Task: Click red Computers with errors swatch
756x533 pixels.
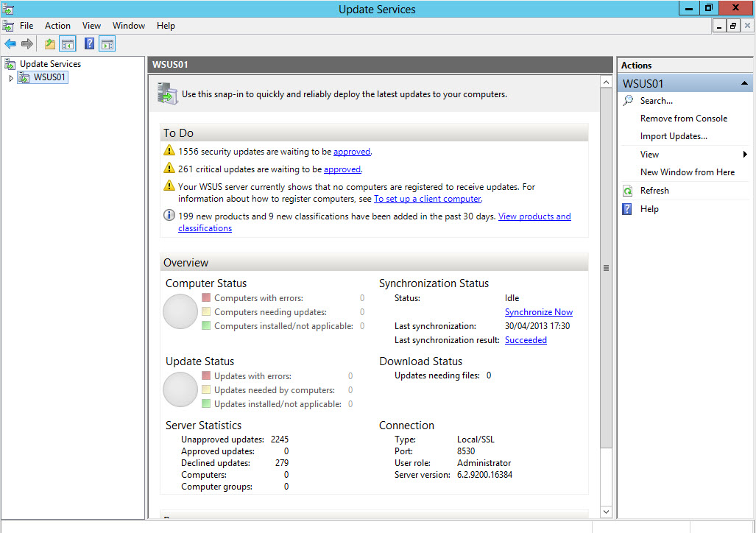Action: 206,297
